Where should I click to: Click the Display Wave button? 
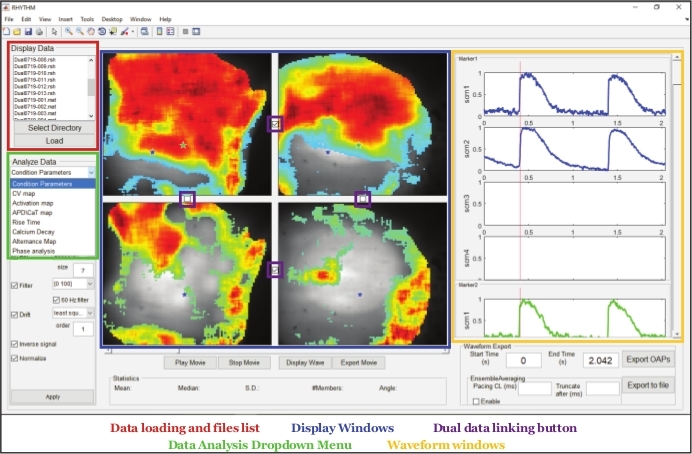[x=305, y=363]
